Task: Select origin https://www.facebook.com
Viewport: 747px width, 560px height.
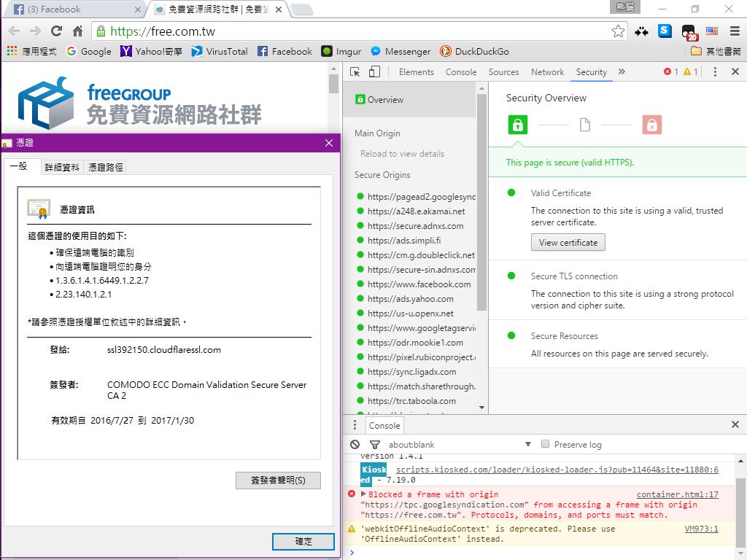Action: 419,284
